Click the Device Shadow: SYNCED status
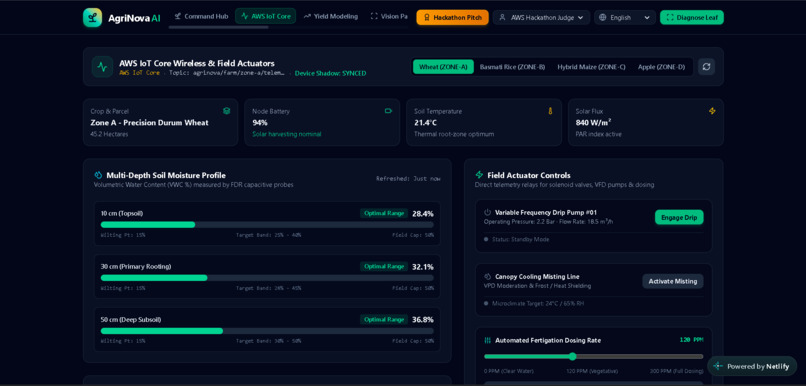Screen dimensions: 806x386 (x=331, y=73)
